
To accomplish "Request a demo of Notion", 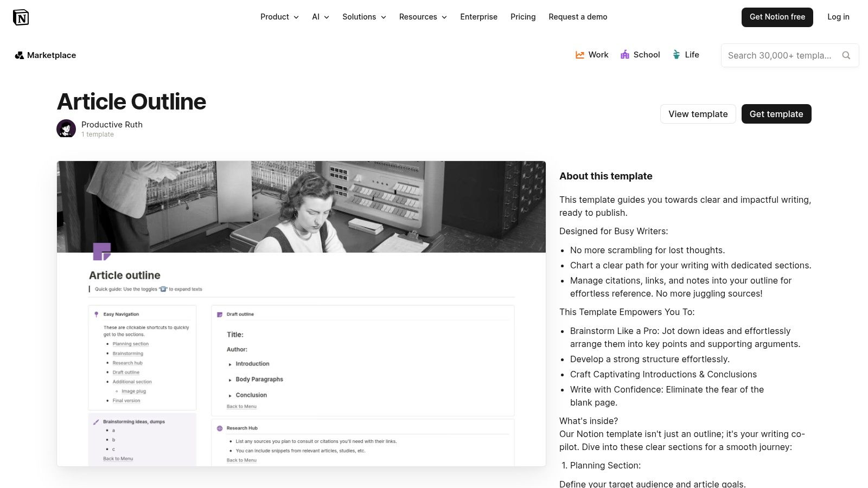I will click(578, 17).
